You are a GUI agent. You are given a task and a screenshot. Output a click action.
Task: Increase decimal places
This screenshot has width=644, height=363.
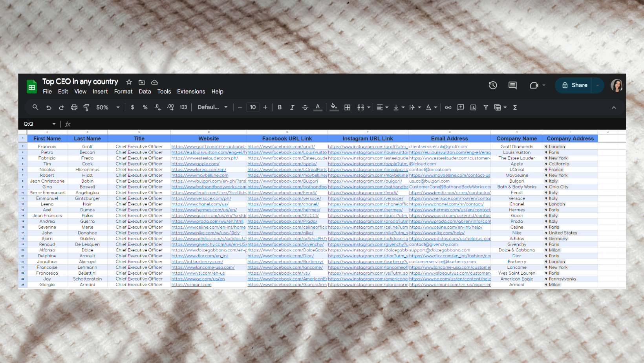coord(170,107)
